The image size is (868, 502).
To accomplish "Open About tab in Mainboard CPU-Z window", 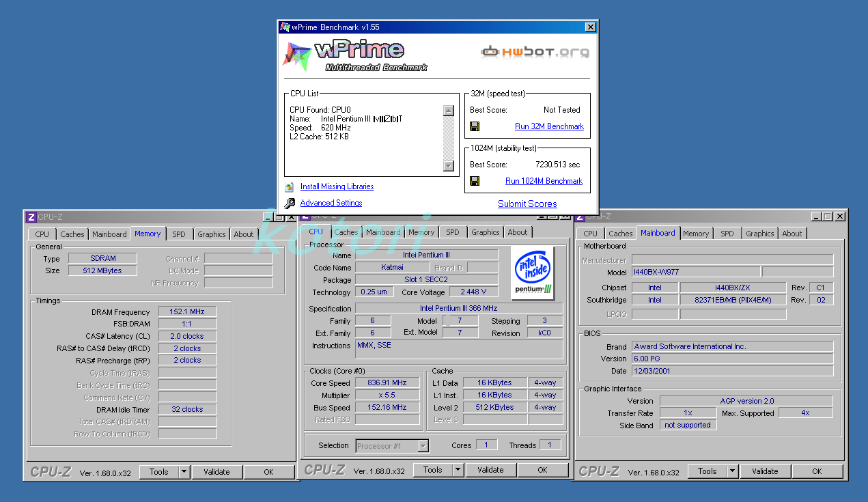I will (x=792, y=234).
